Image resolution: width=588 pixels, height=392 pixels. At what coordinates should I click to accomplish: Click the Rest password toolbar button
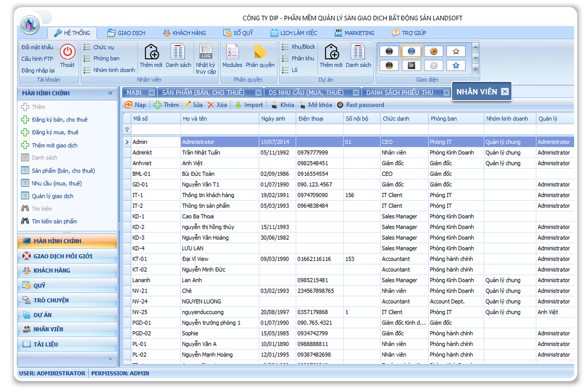pyautogui.click(x=361, y=105)
